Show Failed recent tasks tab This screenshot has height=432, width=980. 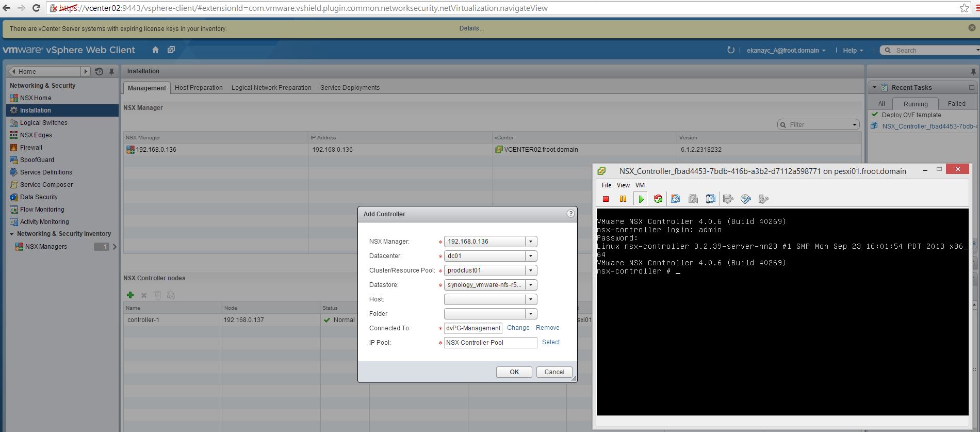point(956,104)
